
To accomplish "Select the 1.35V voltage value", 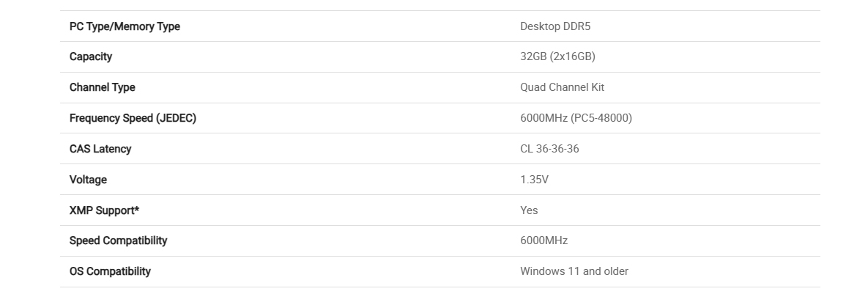I will (x=534, y=180).
